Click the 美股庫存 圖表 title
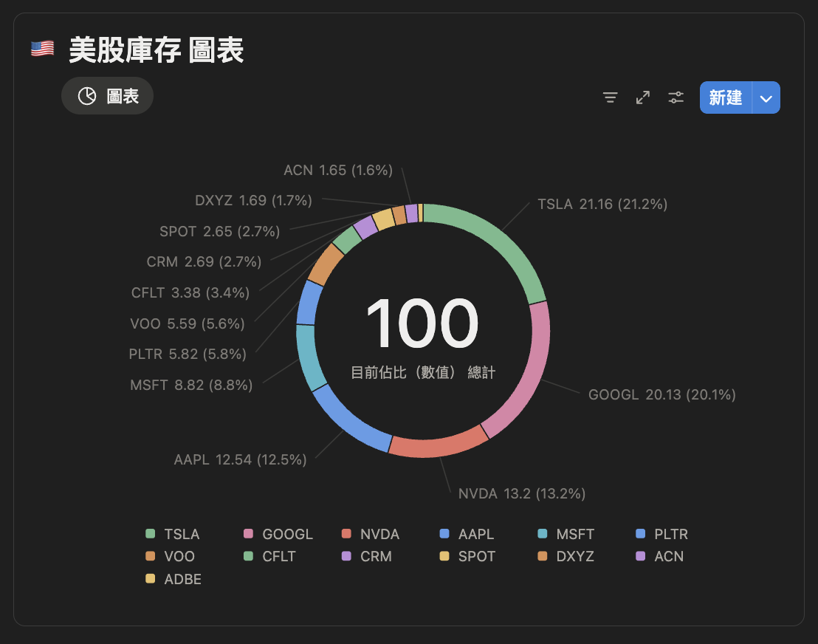The width and height of the screenshot is (818, 644). click(x=156, y=50)
